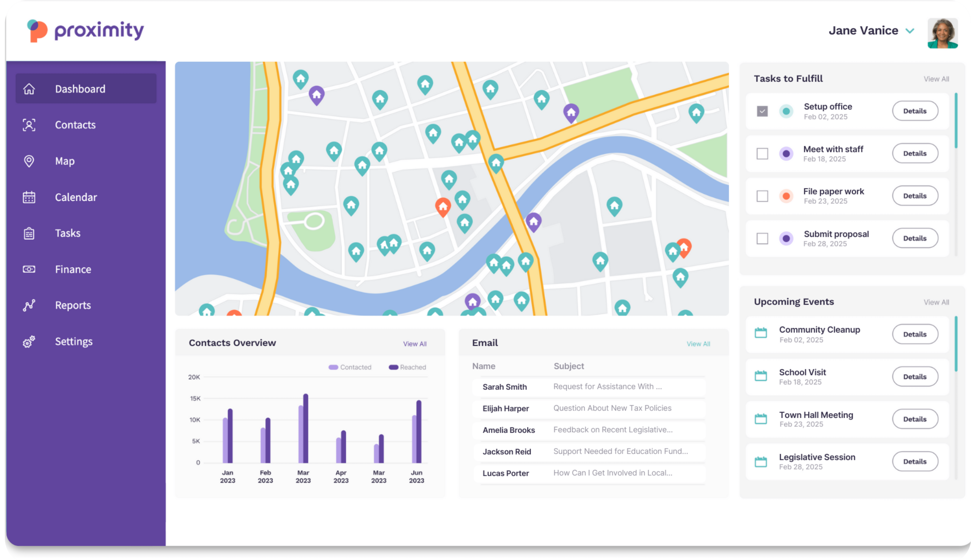Open Reports section label

(73, 305)
